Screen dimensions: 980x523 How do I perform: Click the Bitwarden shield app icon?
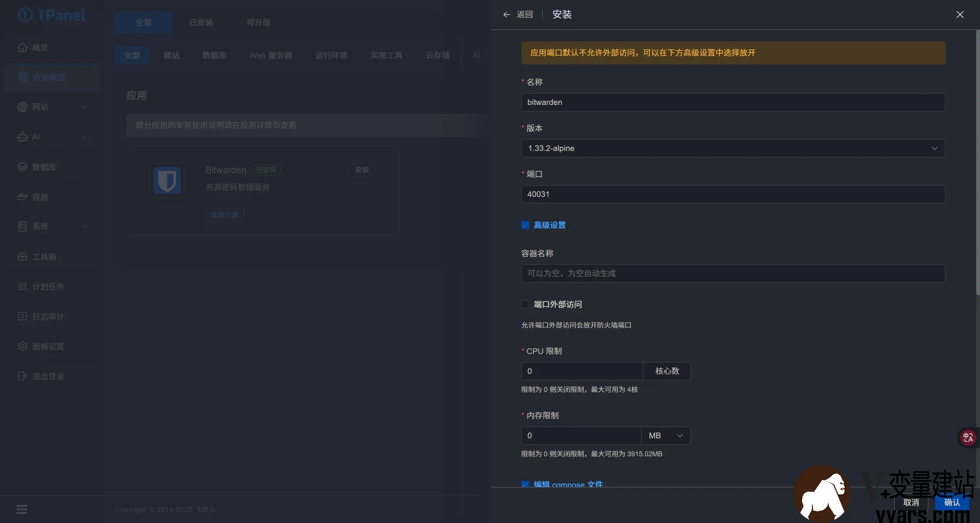(167, 180)
